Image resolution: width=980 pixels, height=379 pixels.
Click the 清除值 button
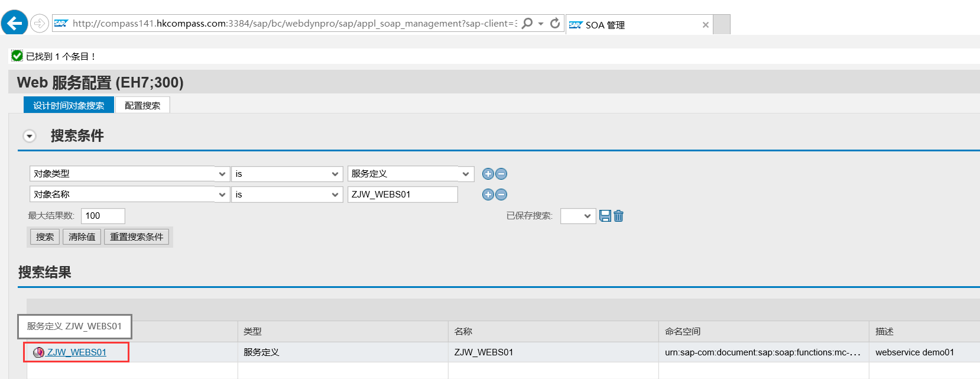pos(82,237)
